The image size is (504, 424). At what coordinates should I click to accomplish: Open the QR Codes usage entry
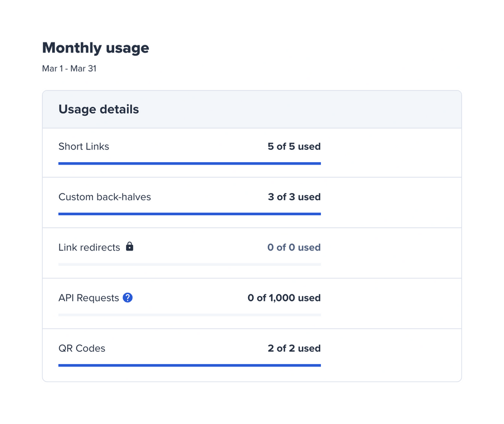coord(81,348)
